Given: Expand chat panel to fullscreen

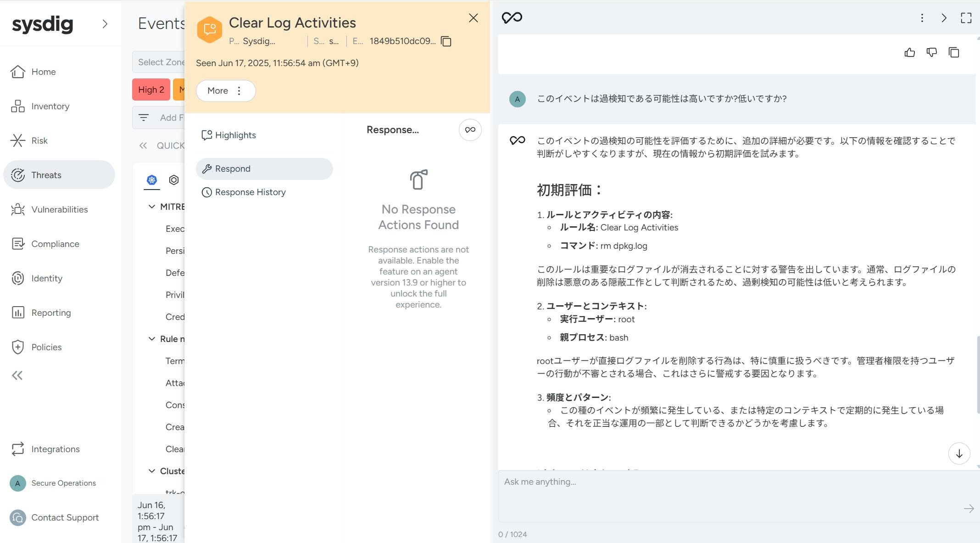Looking at the screenshot, I should tap(966, 18).
